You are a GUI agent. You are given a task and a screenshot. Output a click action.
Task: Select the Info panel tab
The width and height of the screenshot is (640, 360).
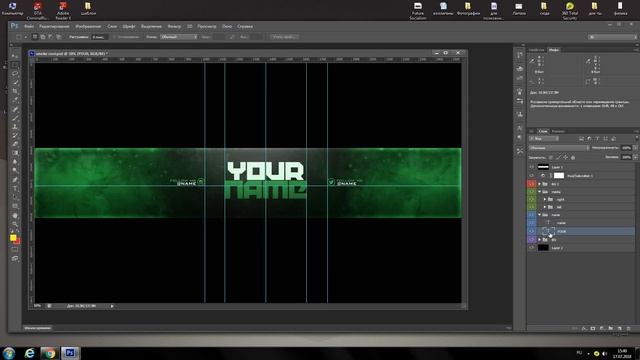coord(554,50)
